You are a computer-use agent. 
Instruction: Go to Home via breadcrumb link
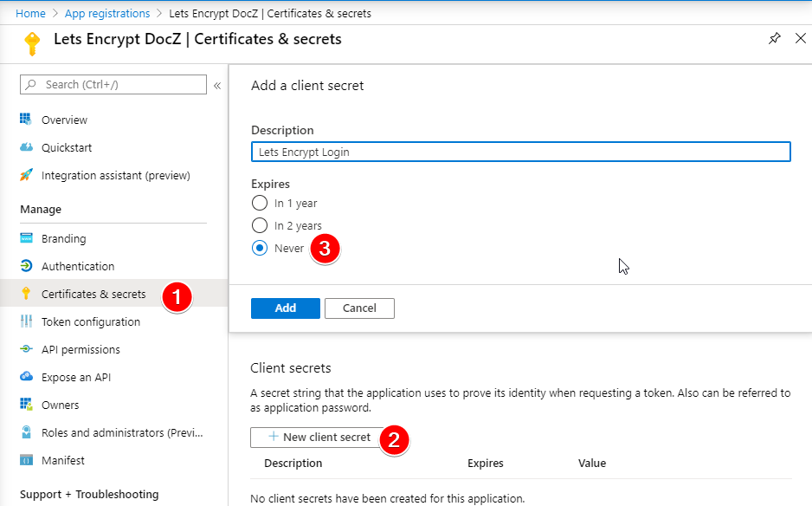click(x=30, y=13)
